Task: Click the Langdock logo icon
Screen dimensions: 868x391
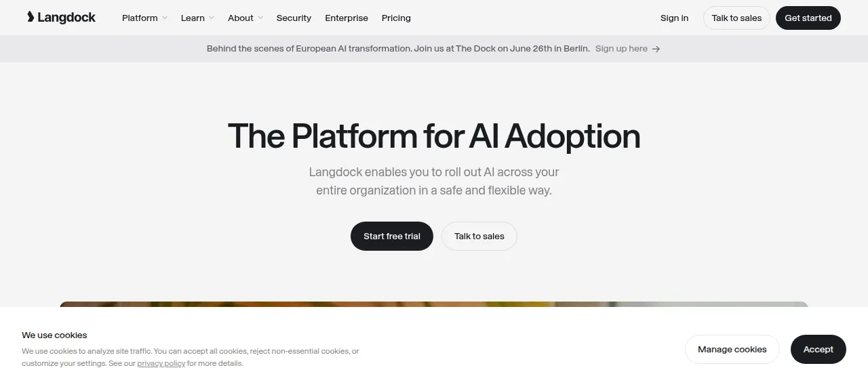Action: pos(31,17)
